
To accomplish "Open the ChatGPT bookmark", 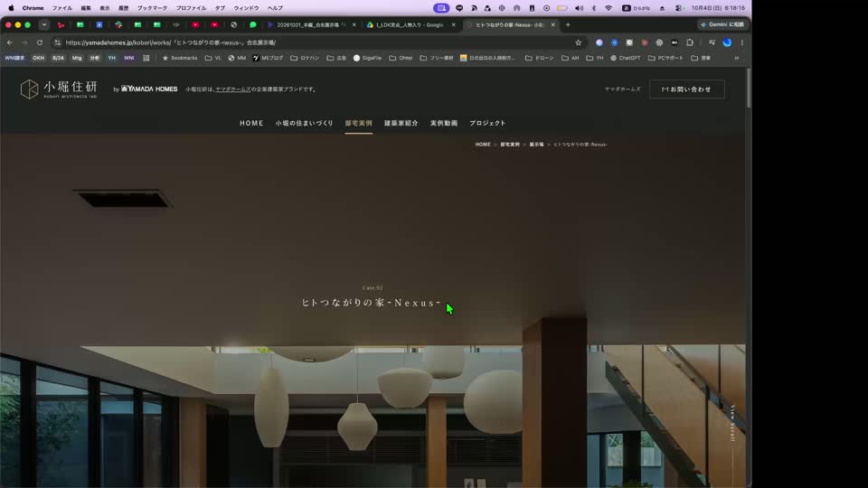I will 626,58.
